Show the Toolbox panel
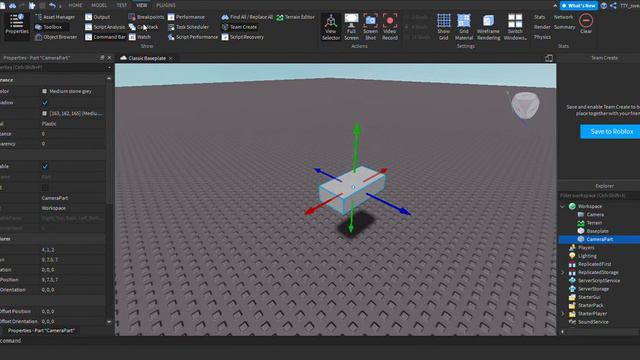This screenshot has width=640, height=360. (x=49, y=27)
